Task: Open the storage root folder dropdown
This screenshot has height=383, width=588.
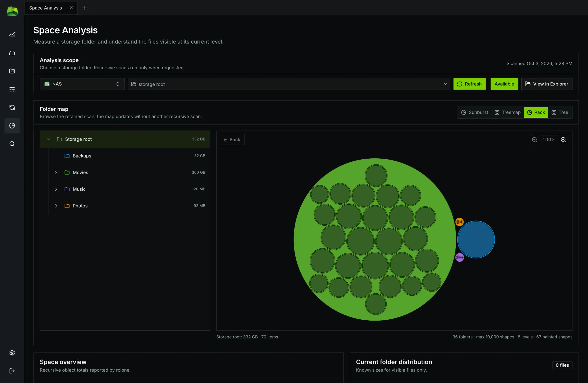Action: click(x=289, y=84)
